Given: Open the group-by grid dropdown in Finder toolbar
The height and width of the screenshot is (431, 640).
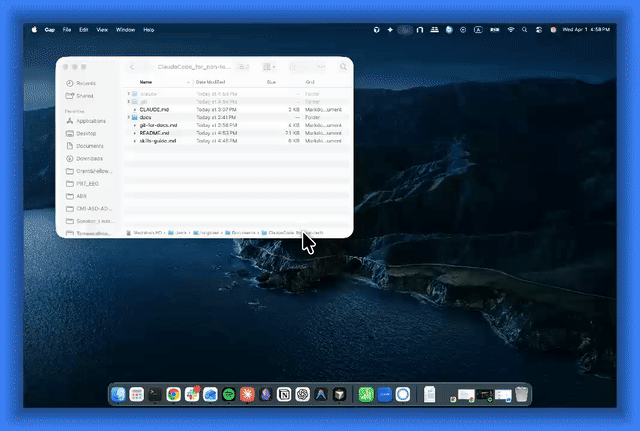Looking at the screenshot, I should click(269, 67).
